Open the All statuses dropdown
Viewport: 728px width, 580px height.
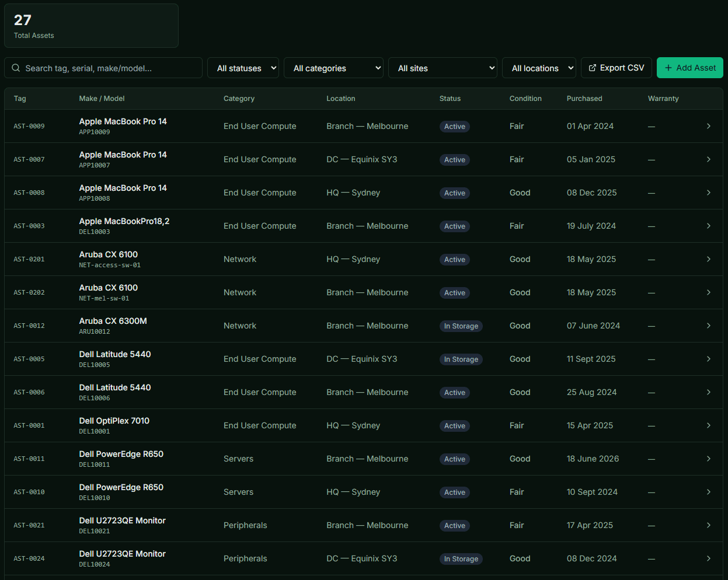[243, 68]
